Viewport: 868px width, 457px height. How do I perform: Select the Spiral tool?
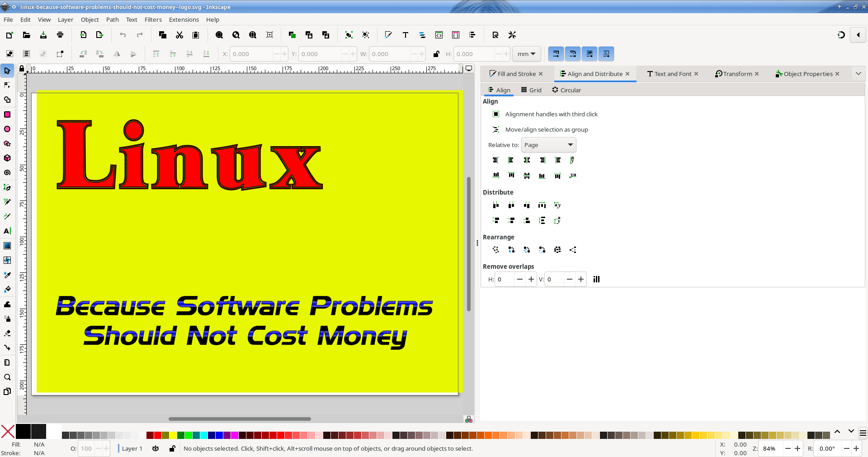coord(7,172)
